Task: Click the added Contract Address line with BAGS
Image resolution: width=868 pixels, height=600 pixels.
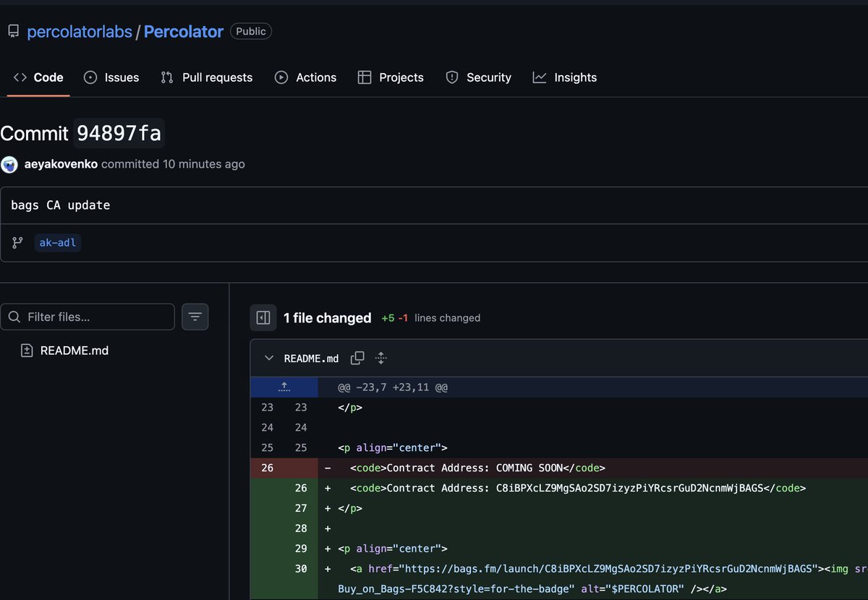Action: 578,488
